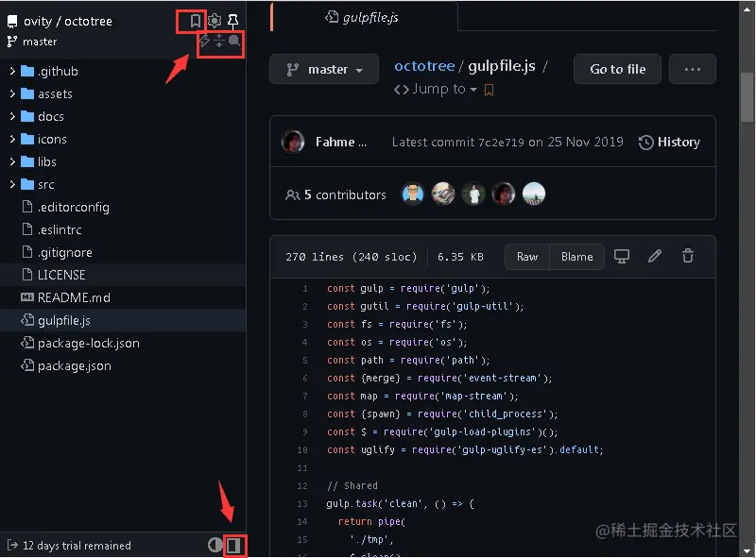Image resolution: width=756 pixels, height=558 pixels.
Task: Collapse all folders icon in sidebar
Action: [x=219, y=41]
